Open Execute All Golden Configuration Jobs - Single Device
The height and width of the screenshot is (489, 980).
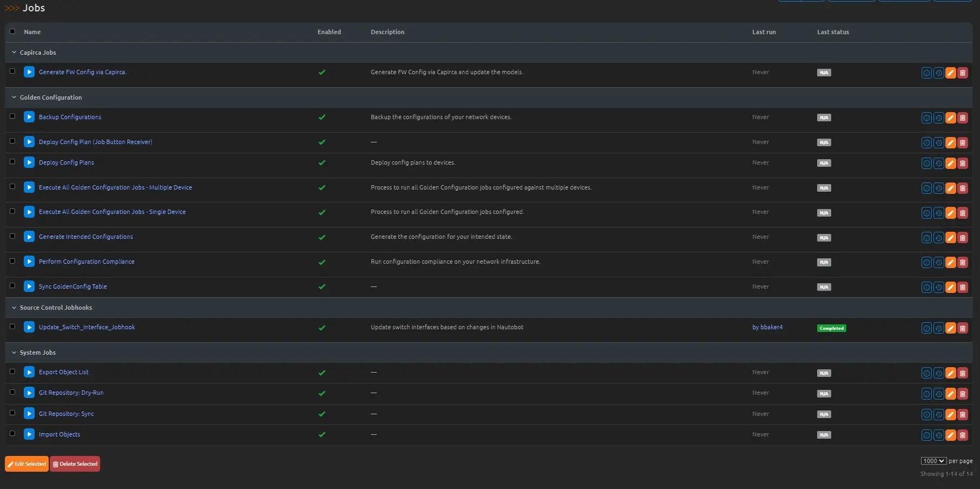pyautogui.click(x=112, y=212)
